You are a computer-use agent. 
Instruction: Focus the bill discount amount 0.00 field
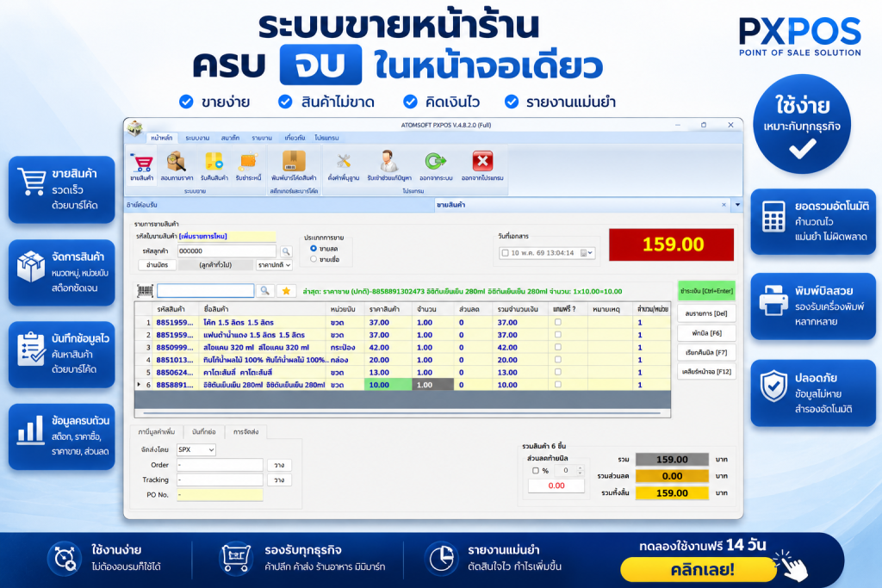(x=556, y=486)
